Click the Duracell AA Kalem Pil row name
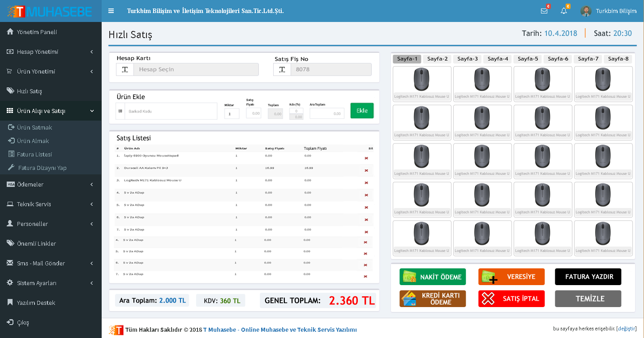The height and width of the screenshot is (338, 644). (x=146, y=168)
